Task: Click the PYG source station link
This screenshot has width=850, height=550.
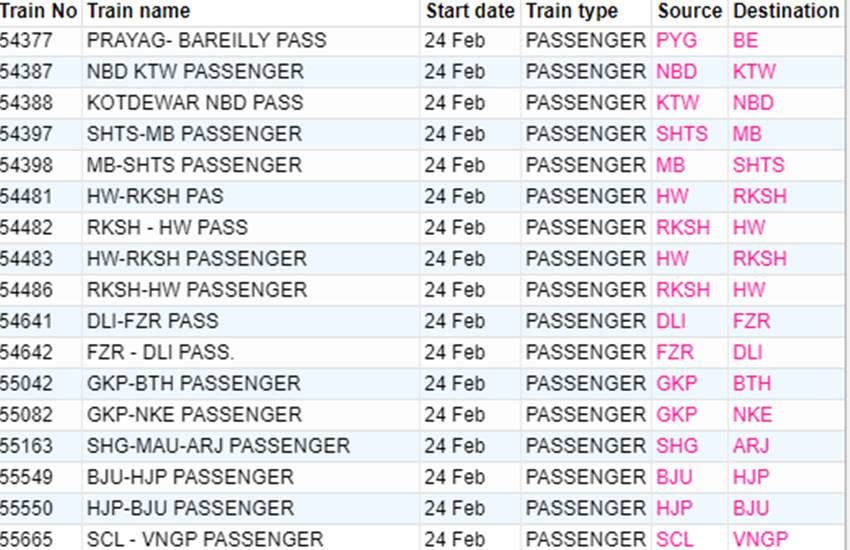Action: 677,41
